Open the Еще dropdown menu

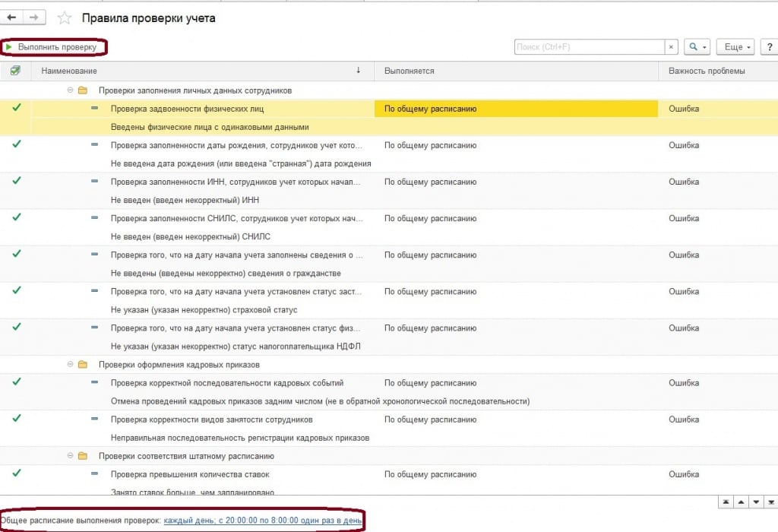pyautogui.click(x=737, y=47)
